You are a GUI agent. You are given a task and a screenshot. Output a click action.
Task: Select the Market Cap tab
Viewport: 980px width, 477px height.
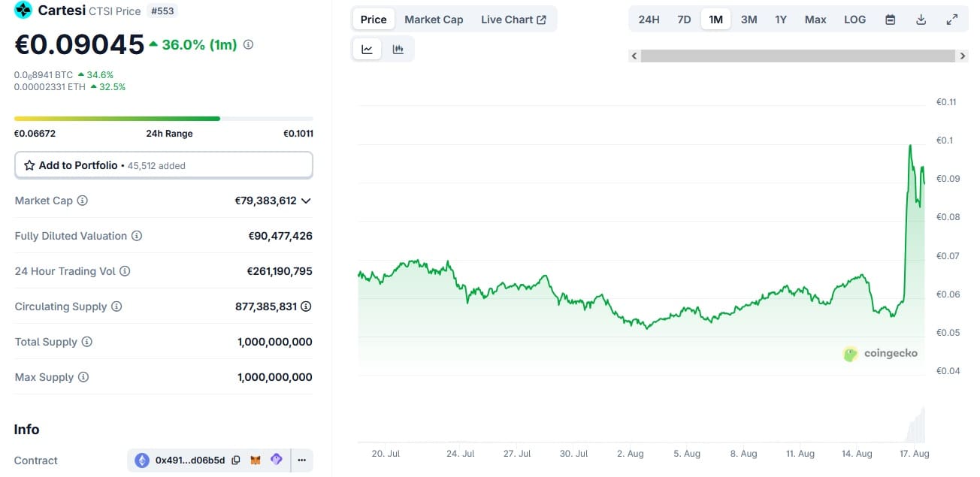tap(434, 20)
